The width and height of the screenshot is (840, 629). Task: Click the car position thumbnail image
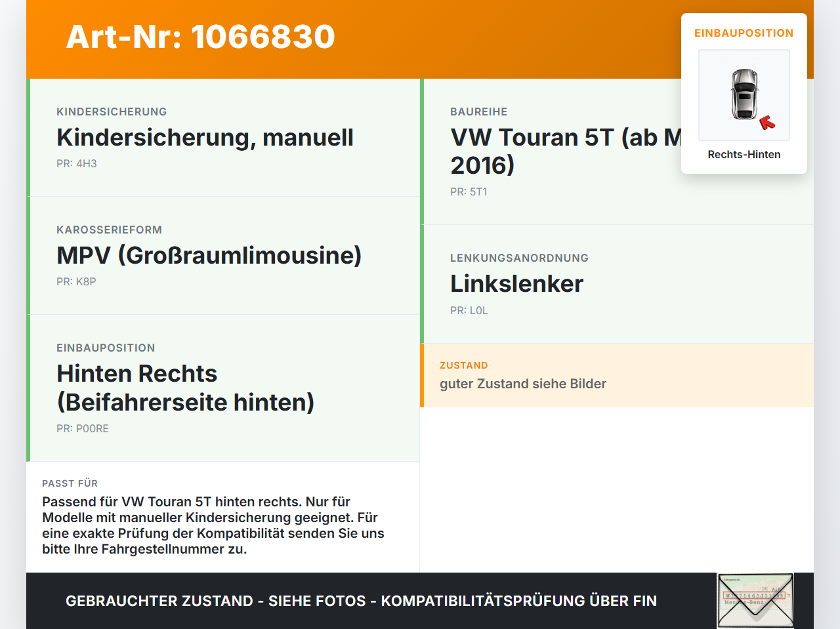click(744, 95)
